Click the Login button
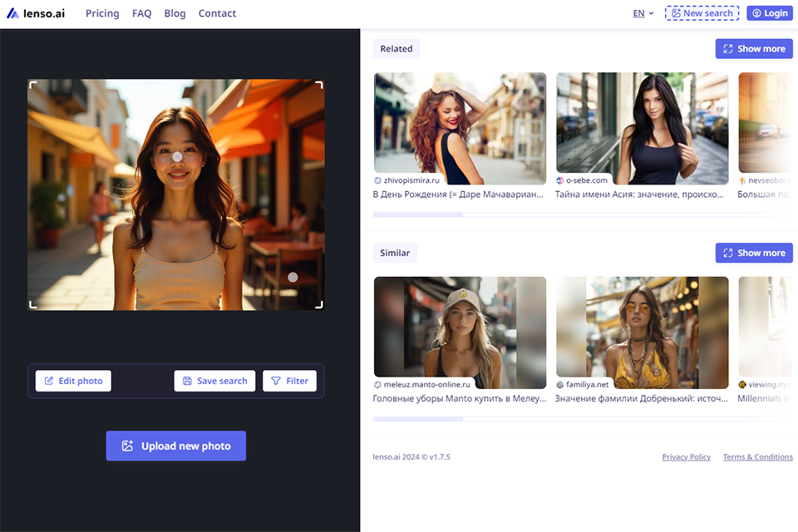Screen dimensions: 798x532 pos(770,13)
